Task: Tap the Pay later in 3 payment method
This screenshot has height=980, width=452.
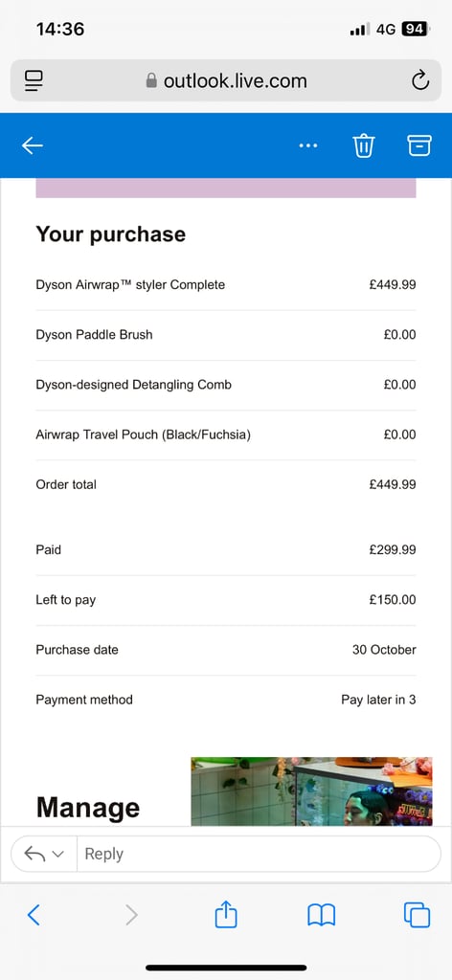Action: click(x=378, y=700)
